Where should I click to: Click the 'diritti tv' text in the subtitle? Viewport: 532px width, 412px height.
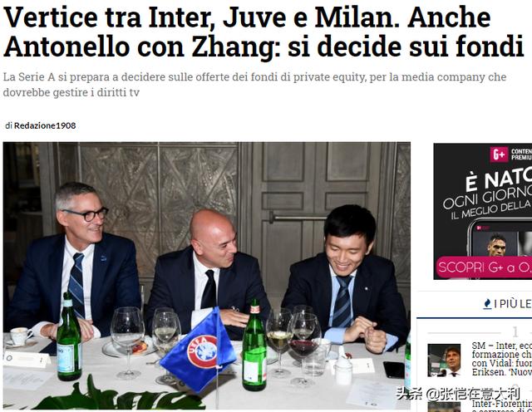[x=118, y=92]
